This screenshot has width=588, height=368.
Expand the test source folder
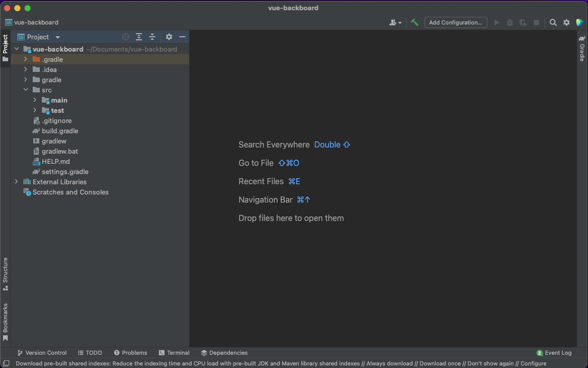pyautogui.click(x=35, y=110)
